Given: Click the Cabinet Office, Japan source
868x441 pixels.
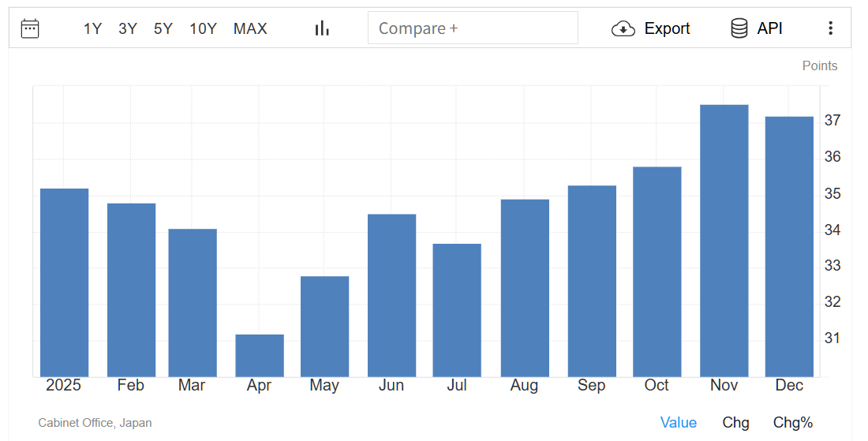Looking at the screenshot, I should coord(95,423).
